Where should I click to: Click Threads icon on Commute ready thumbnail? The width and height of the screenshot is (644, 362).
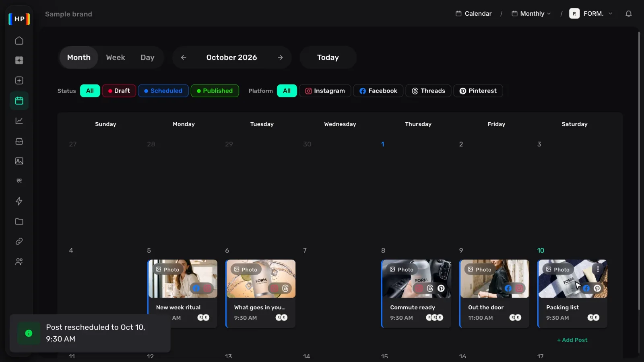[430, 288]
